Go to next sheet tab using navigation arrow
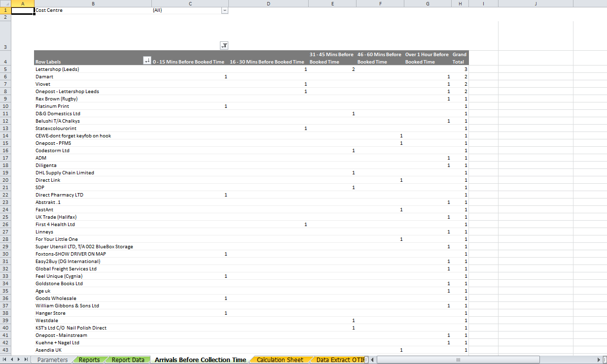607x364 pixels. (x=20, y=360)
